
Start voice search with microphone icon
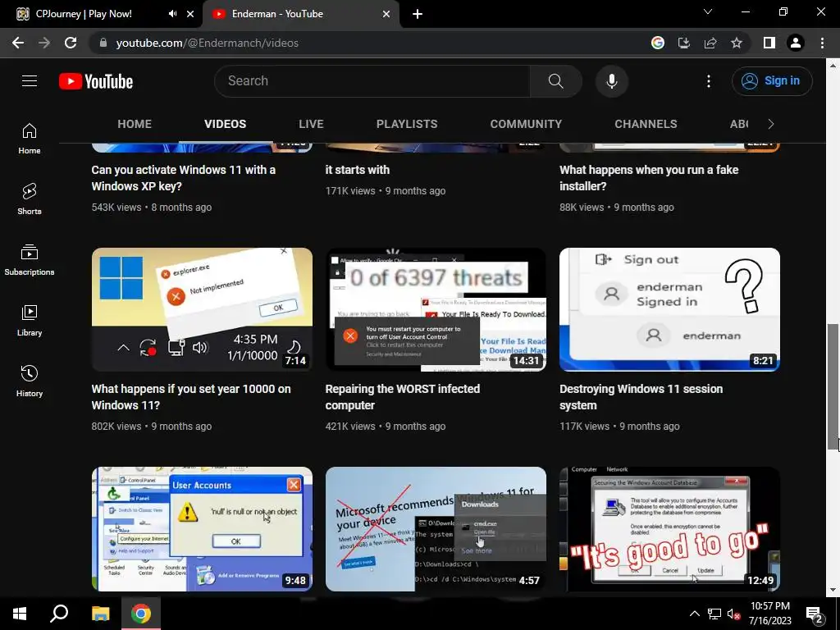pos(611,81)
